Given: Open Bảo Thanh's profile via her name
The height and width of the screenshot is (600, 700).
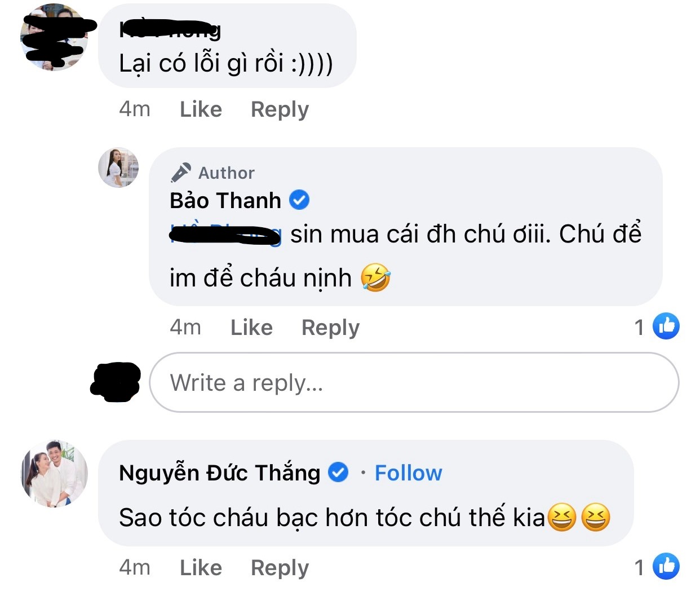Looking at the screenshot, I should [225, 200].
